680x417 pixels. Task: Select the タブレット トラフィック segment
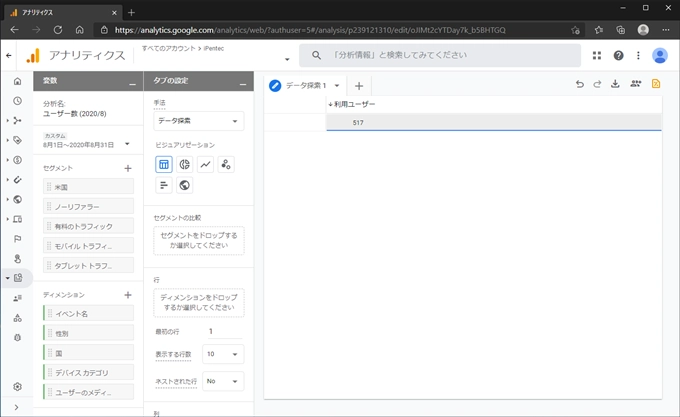(x=88, y=266)
